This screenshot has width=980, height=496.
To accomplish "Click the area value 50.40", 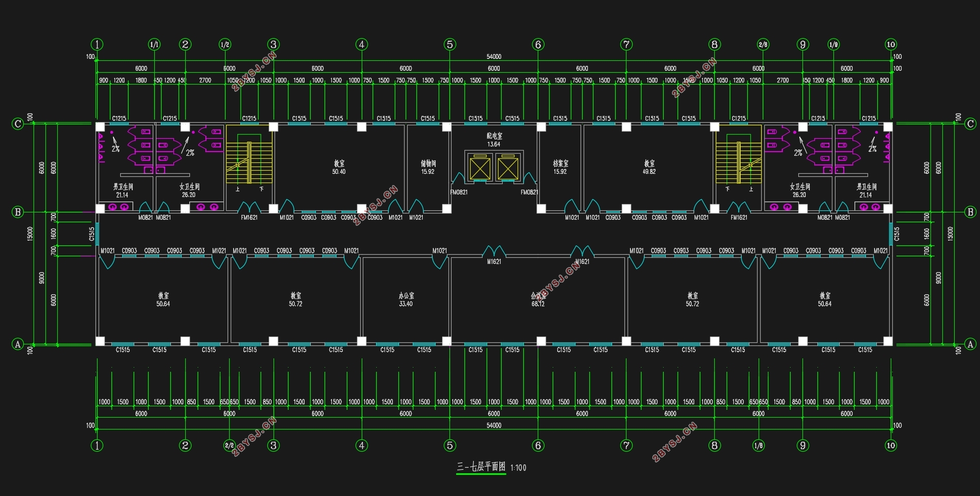I will click(x=339, y=172).
